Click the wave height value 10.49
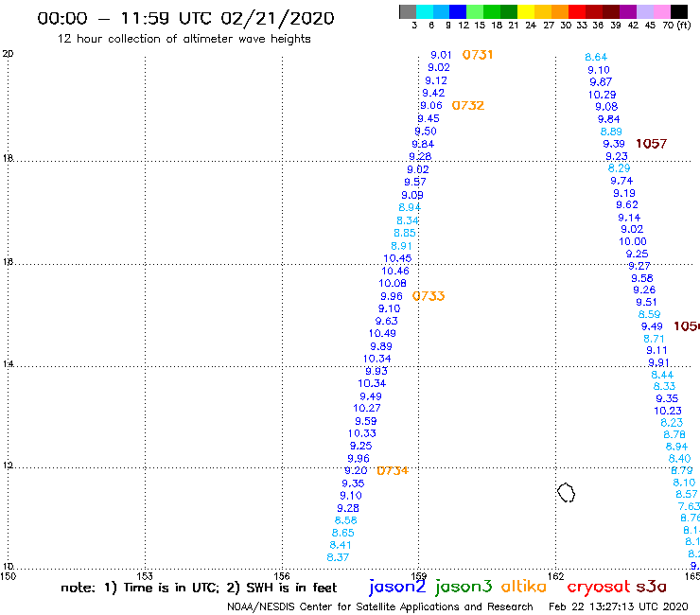Screen dimensions: 700x615 382,334
